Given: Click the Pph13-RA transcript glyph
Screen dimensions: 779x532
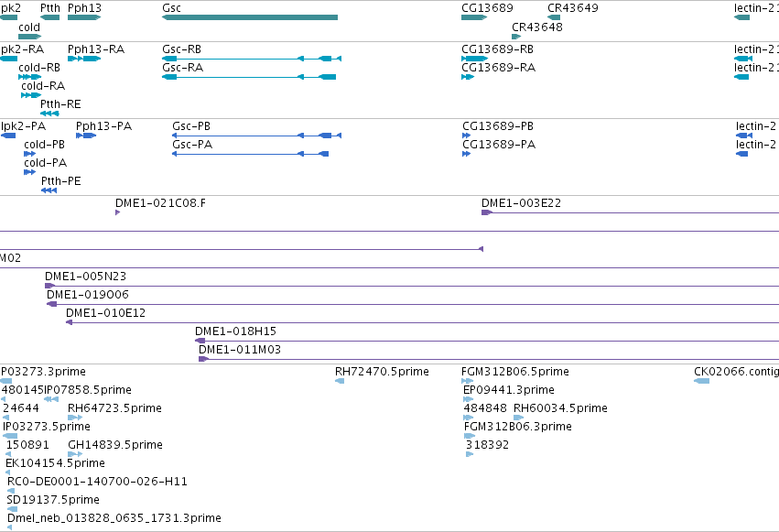Looking at the screenshot, I should pyautogui.click(x=84, y=59).
